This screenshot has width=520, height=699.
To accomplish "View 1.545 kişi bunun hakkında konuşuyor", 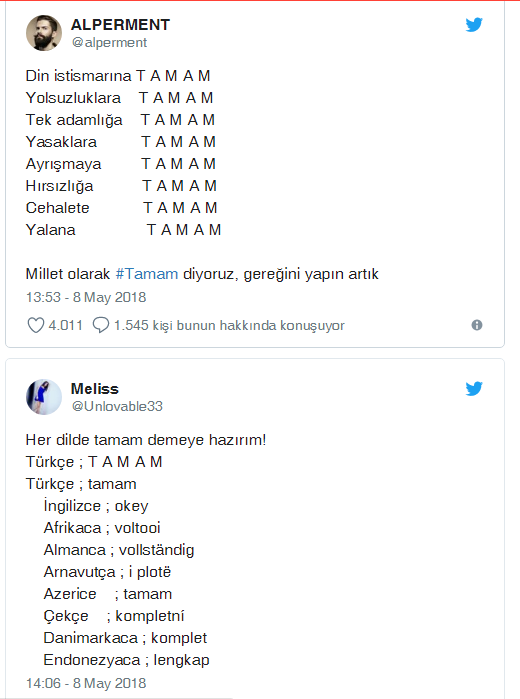I will [x=229, y=325].
